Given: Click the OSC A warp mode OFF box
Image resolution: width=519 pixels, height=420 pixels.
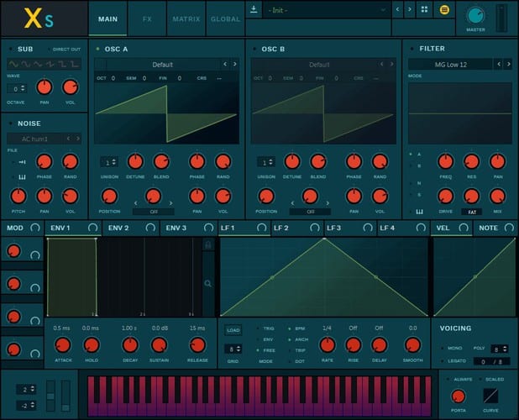Looking at the screenshot, I should (154, 212).
